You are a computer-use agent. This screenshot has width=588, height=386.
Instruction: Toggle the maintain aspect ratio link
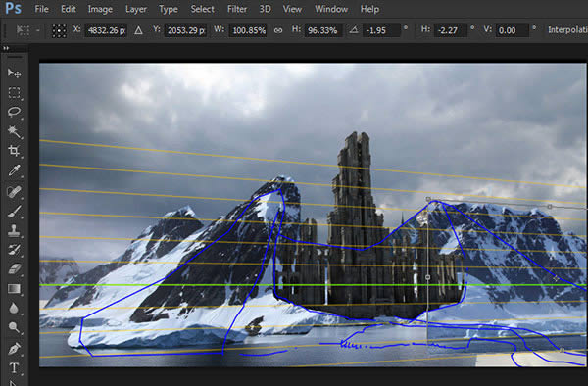(x=278, y=30)
